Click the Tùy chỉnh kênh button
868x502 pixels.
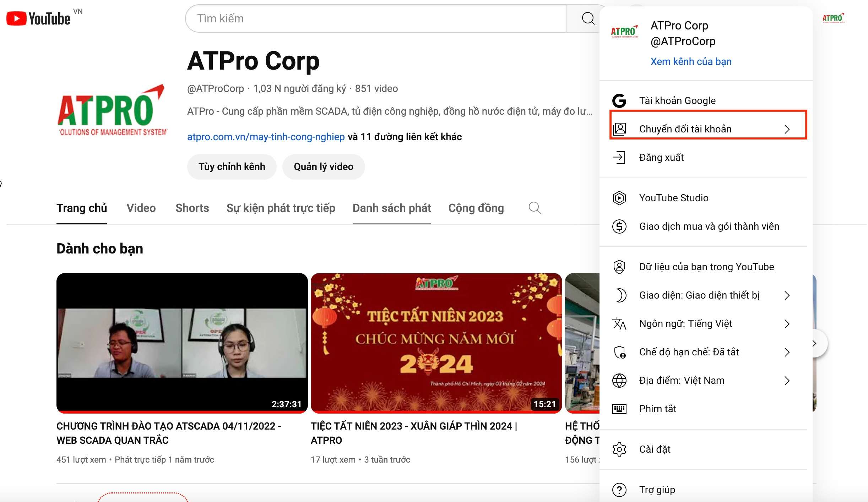pyautogui.click(x=232, y=167)
